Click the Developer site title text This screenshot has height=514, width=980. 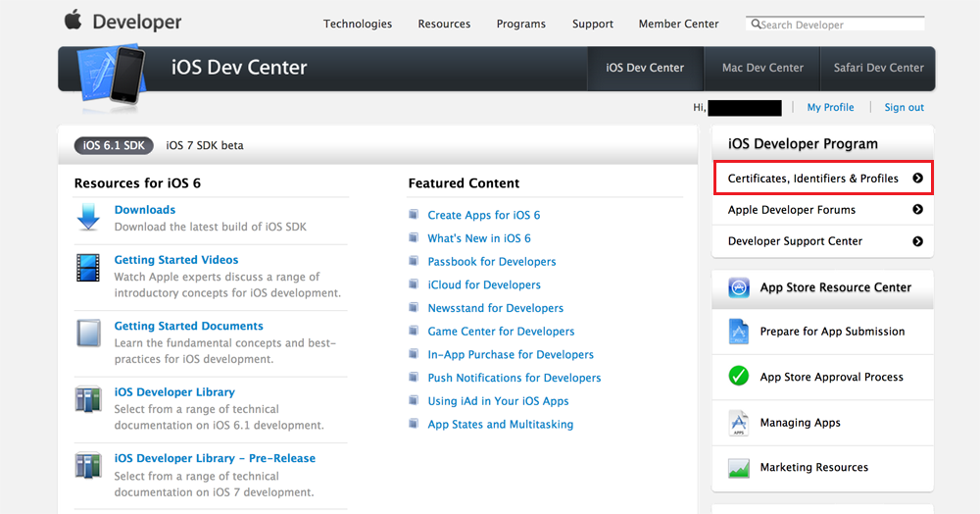click(137, 22)
